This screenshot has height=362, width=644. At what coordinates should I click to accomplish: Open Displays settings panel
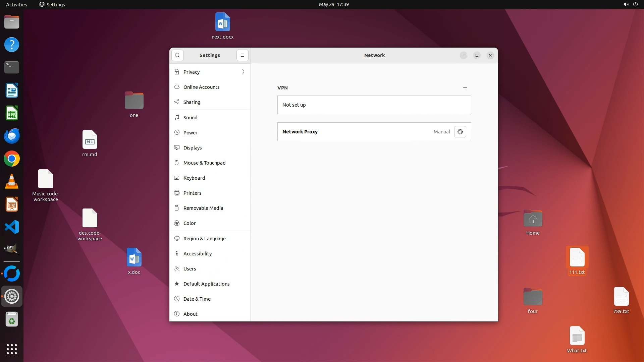pyautogui.click(x=193, y=148)
